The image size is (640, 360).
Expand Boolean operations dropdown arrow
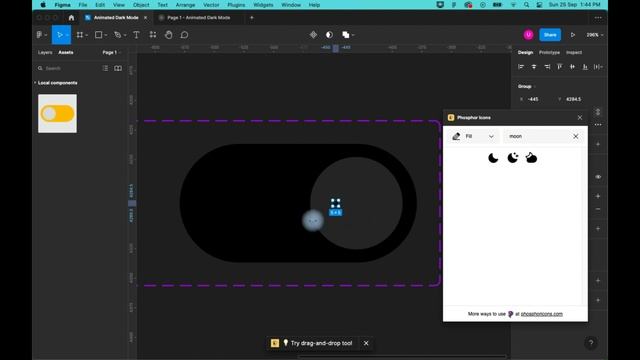coord(353,36)
